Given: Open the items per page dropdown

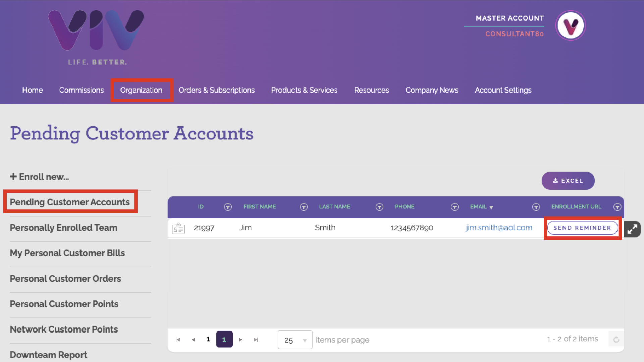Looking at the screenshot, I should click(x=295, y=340).
